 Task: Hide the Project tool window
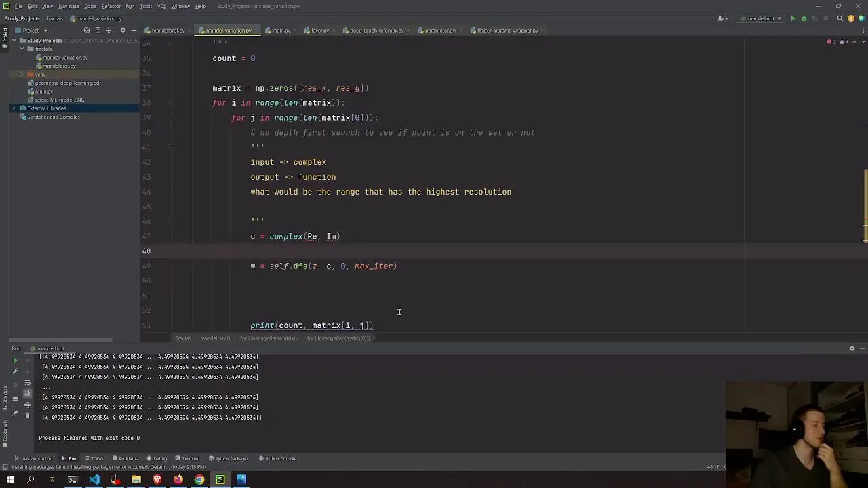click(134, 30)
